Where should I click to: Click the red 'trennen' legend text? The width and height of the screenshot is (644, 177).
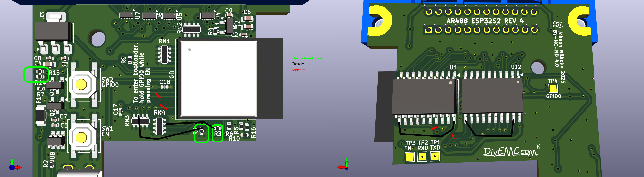pos(299,70)
